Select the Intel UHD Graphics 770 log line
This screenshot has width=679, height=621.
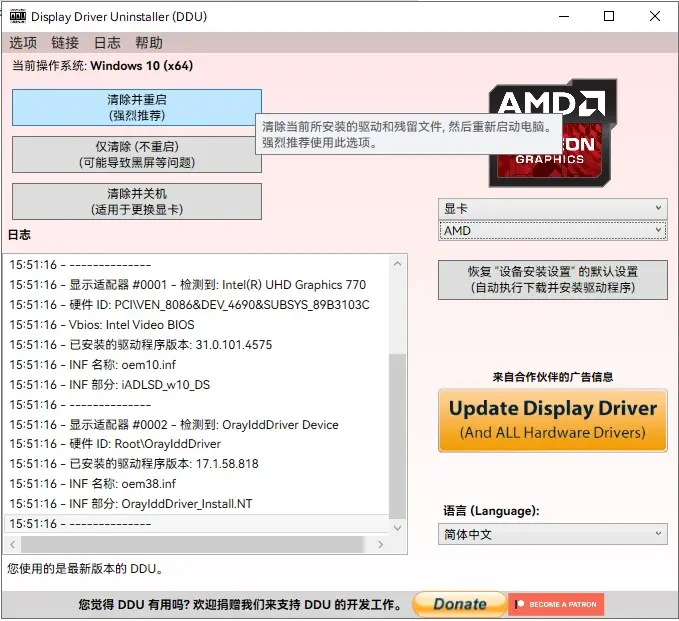pyautogui.click(x=188, y=285)
